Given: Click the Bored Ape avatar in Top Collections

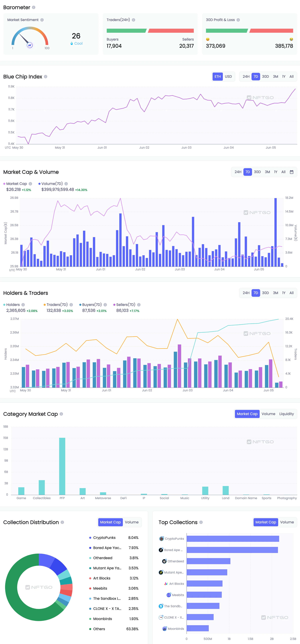Looking at the screenshot, I should pyautogui.click(x=161, y=550).
